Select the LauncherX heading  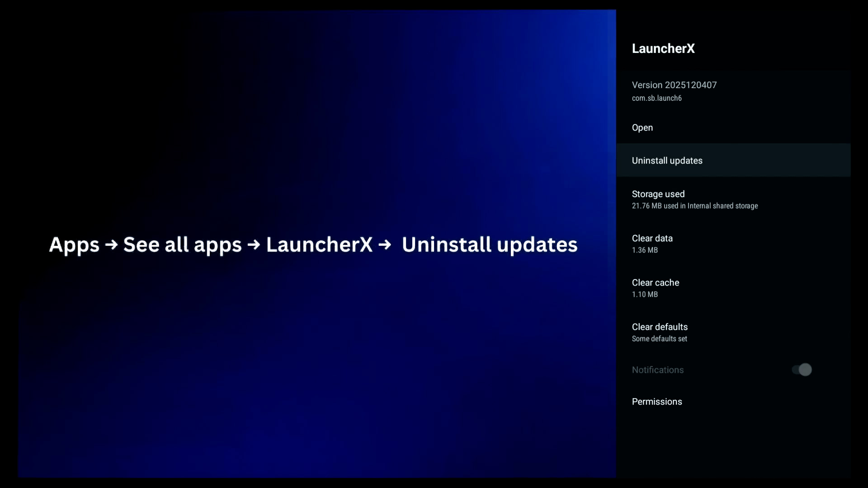tap(663, 49)
